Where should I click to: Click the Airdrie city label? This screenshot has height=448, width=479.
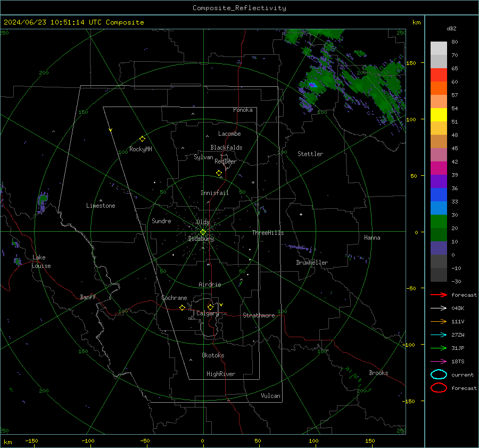(210, 284)
